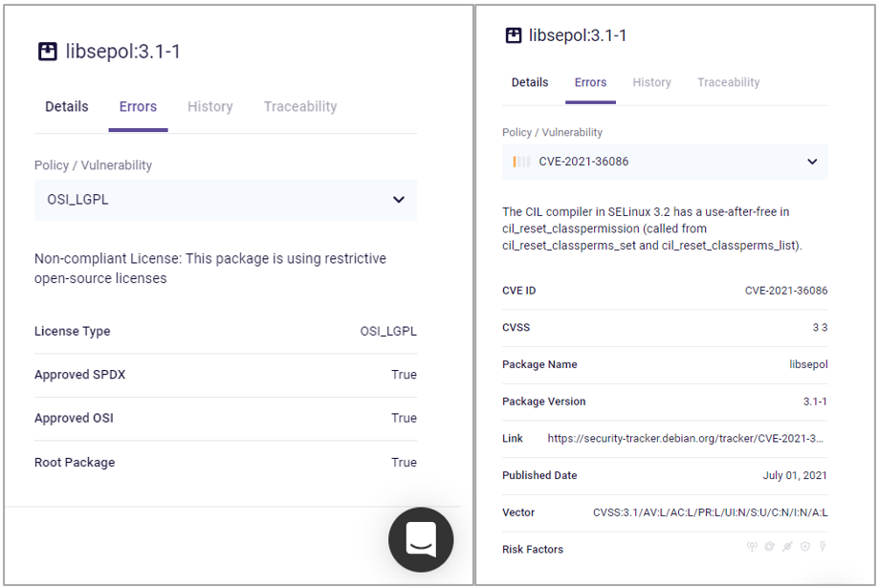Click the Non-compliant License description text
The height and width of the screenshot is (588, 879).
pos(210,269)
